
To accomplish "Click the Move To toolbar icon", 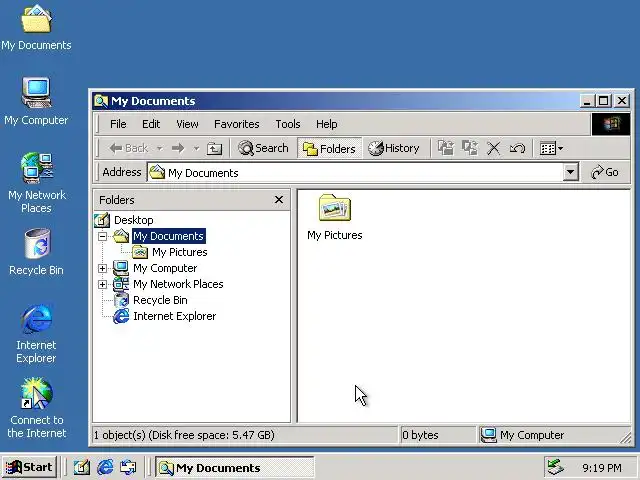I will coord(446,148).
